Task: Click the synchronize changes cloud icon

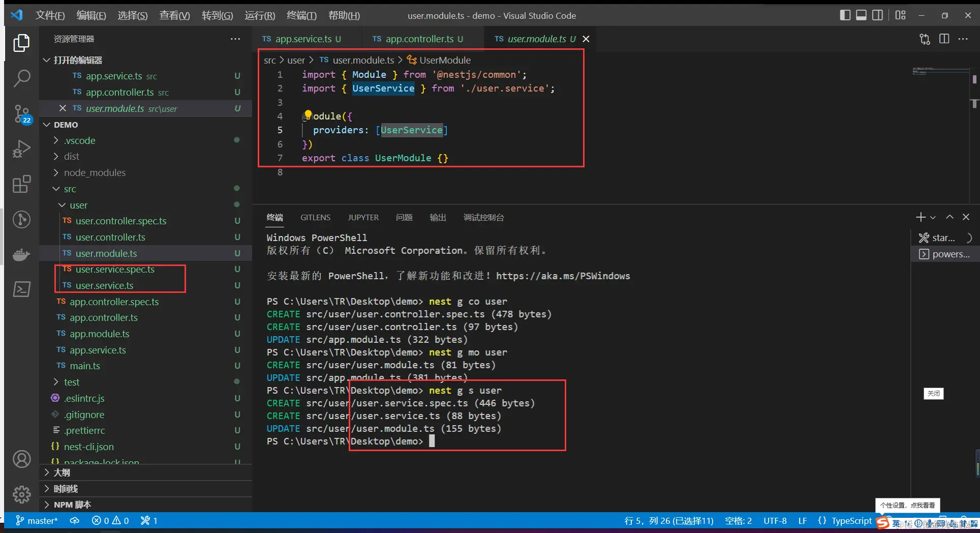Action: 75,521
